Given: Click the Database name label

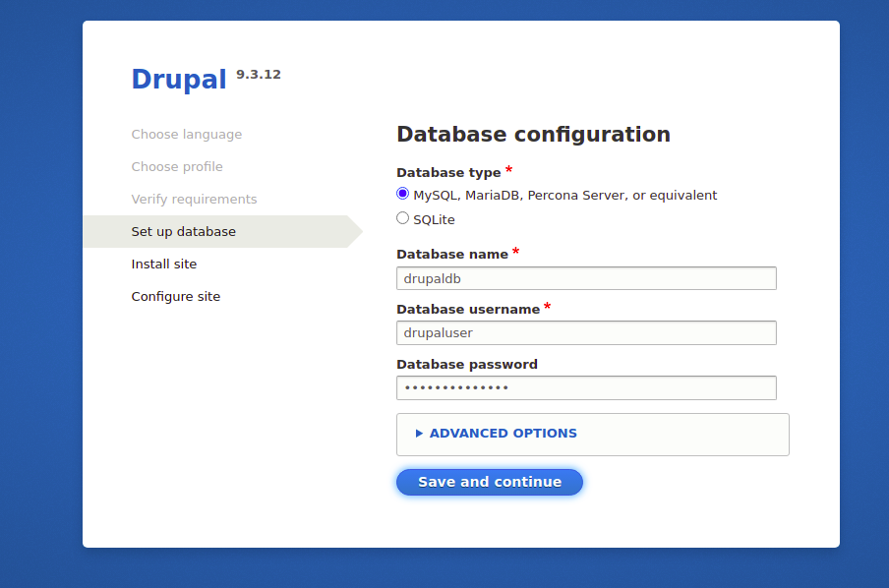Looking at the screenshot, I should pos(451,254).
